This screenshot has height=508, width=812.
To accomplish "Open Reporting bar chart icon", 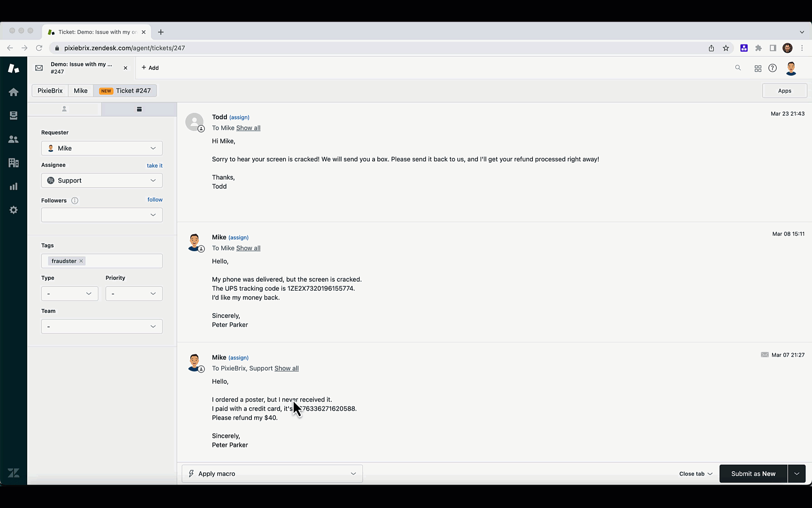I will click(14, 186).
